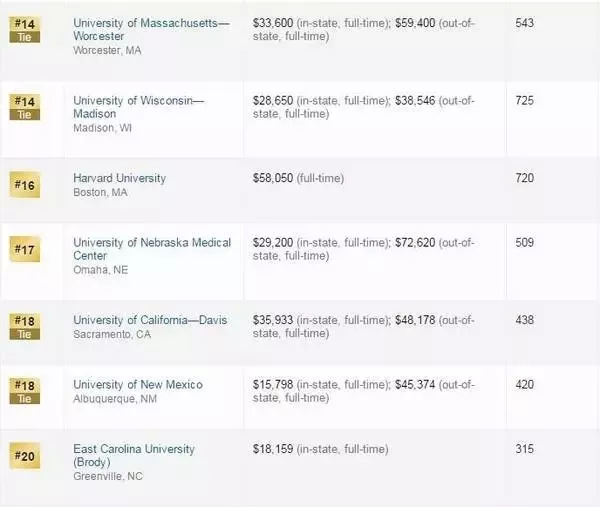
Task: Select the enrollment figure 725 for Wisconsin
Action: [x=525, y=101]
